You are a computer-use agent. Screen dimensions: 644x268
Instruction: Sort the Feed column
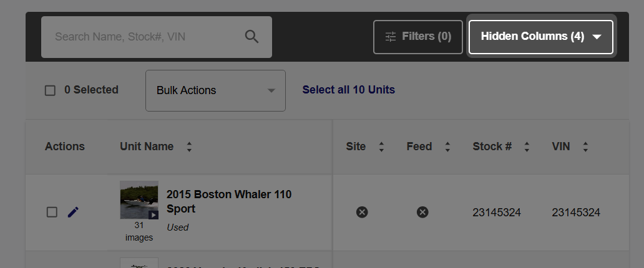pos(447,146)
